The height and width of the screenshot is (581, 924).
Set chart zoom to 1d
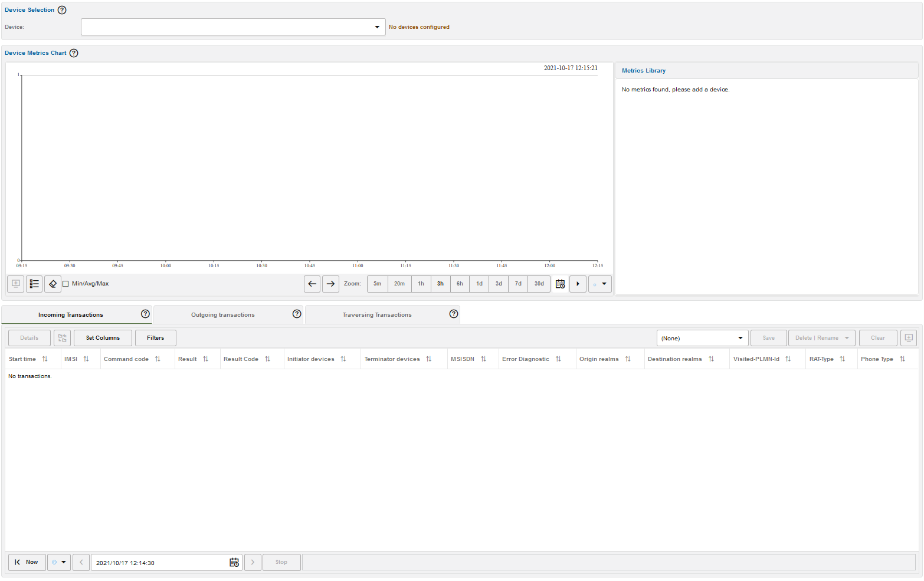pyautogui.click(x=479, y=284)
